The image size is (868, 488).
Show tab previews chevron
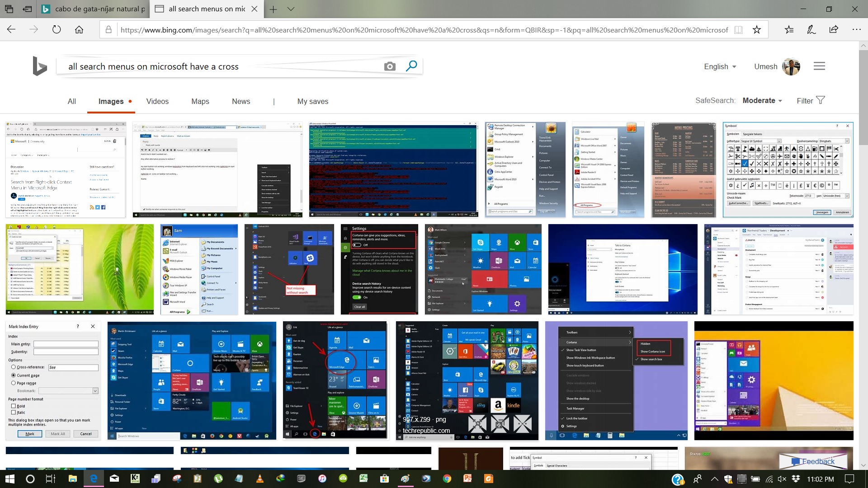pos(291,9)
